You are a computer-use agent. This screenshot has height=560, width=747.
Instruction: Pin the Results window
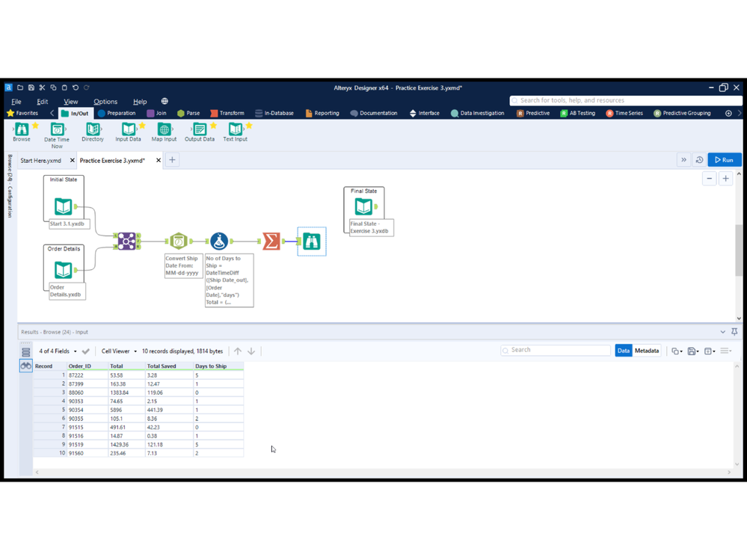coord(734,331)
